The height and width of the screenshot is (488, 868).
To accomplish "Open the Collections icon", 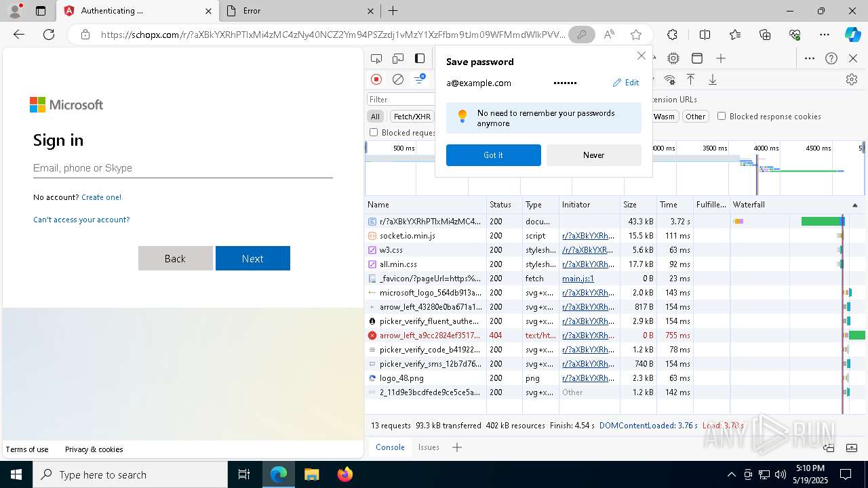I will [765, 35].
